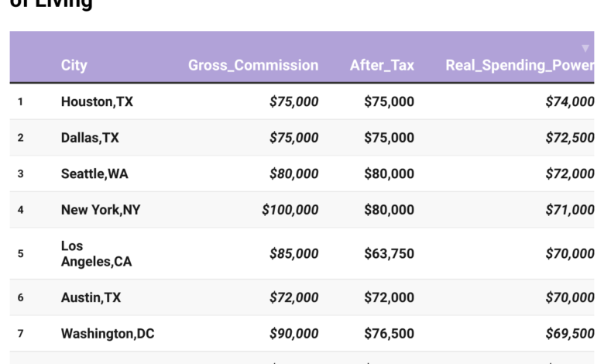The height and width of the screenshot is (364, 604).
Task: Select the Dallas,TX city cell
Action: coord(90,138)
